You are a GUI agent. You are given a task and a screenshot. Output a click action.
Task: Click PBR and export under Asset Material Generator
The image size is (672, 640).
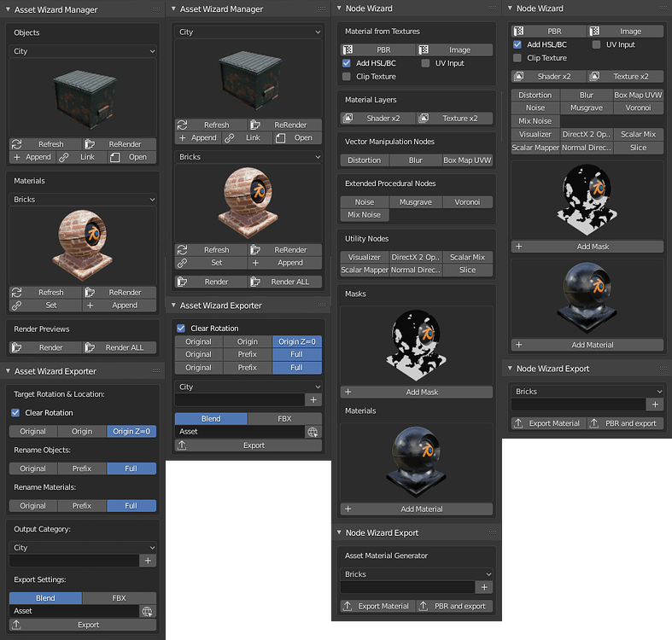(x=455, y=606)
